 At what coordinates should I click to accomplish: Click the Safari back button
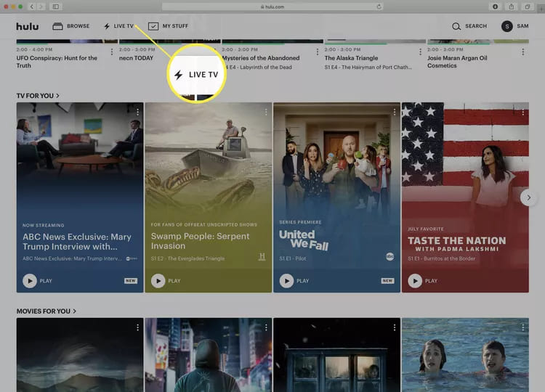(x=32, y=7)
